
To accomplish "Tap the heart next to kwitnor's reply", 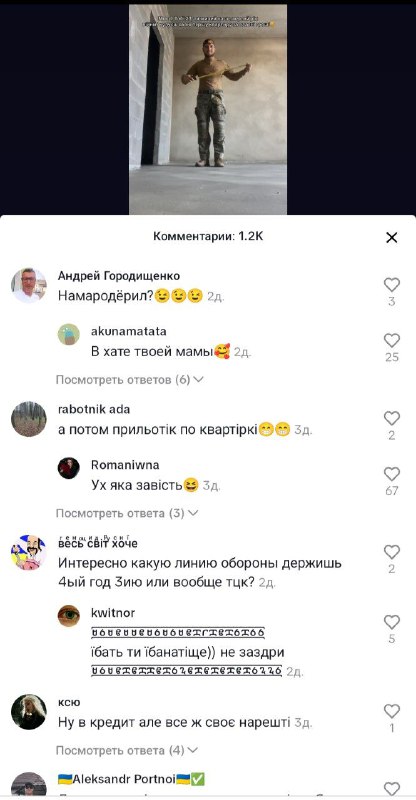I will coord(391,622).
